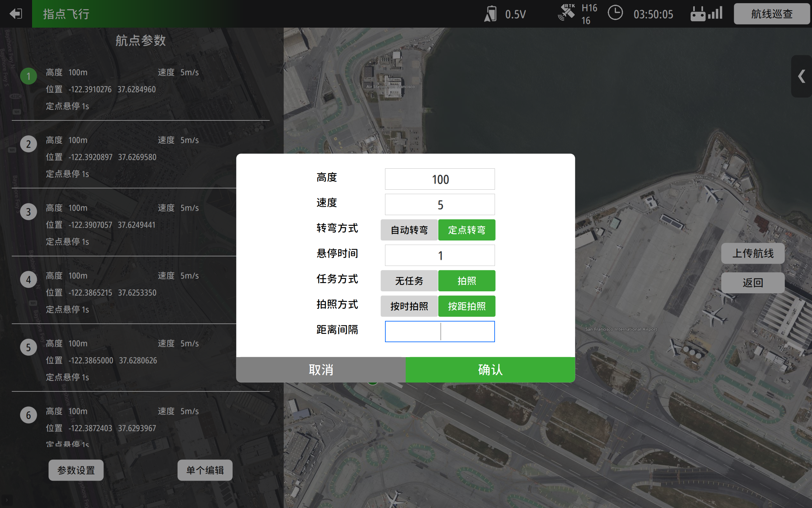Click the flight time clock icon
Screen dimensions: 812x508
coord(615,13)
